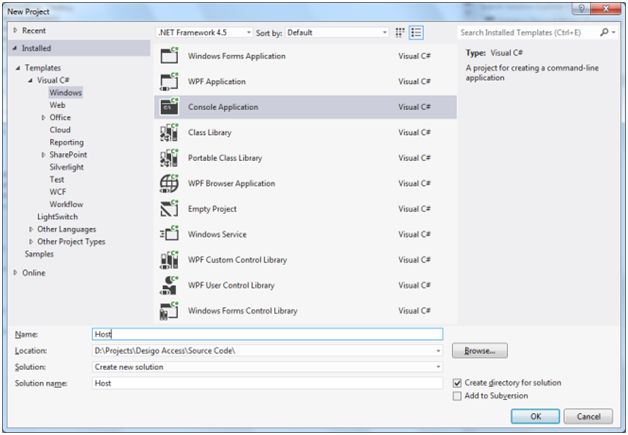The width and height of the screenshot is (628, 435).
Task: Click the Windows Service template icon
Action: 169,234
